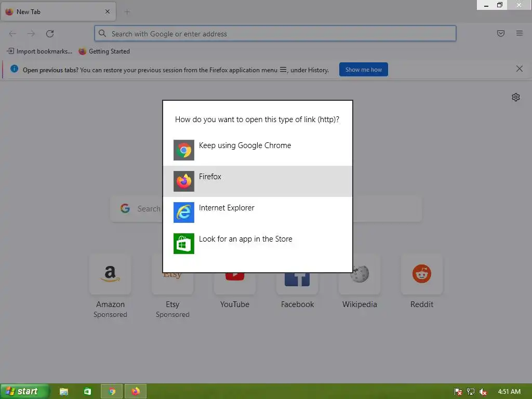Click the Internet Explorer icon in dialog
The width and height of the screenshot is (532, 399).
(184, 212)
